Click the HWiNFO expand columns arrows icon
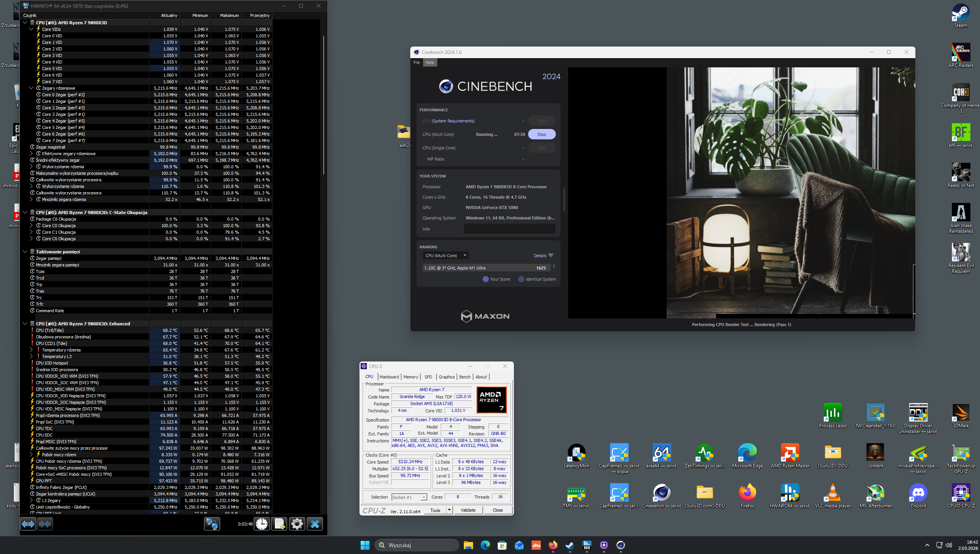Screen dimensions: 980x554 pos(28,524)
